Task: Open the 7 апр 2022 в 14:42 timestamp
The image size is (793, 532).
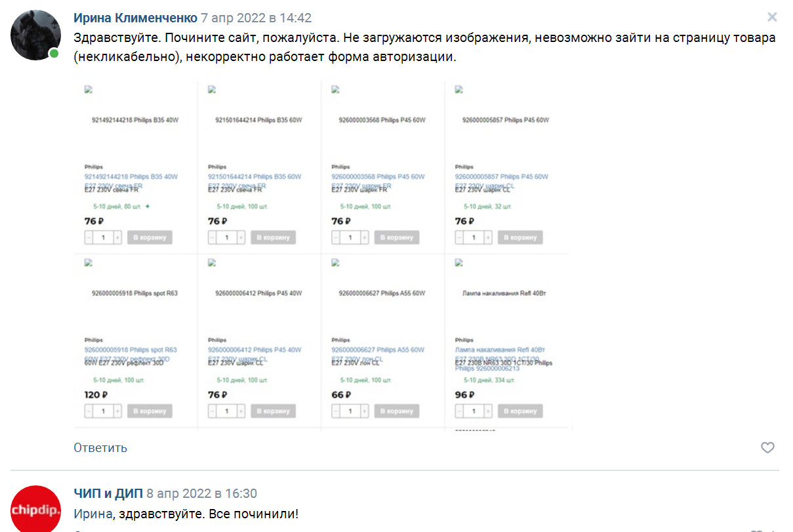Action: tap(256, 18)
